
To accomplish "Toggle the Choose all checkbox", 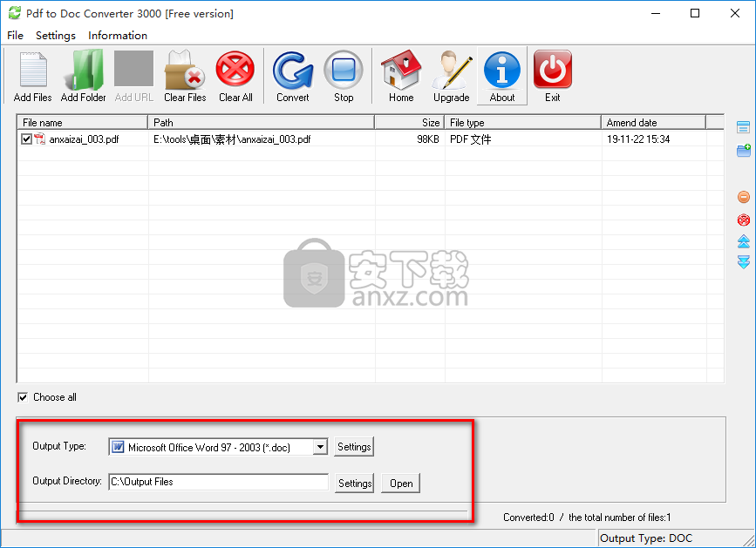I will 23,397.
